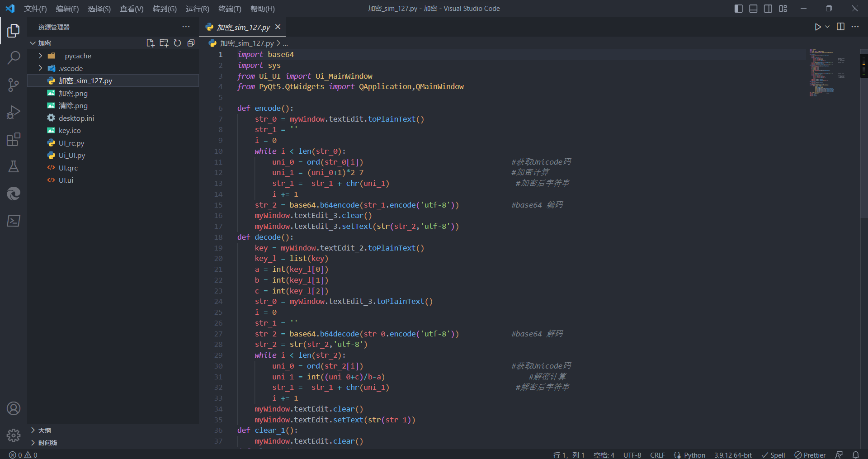Click the UTF-8 encoding status item
Image resolution: width=868 pixels, height=459 pixels.
click(x=632, y=455)
